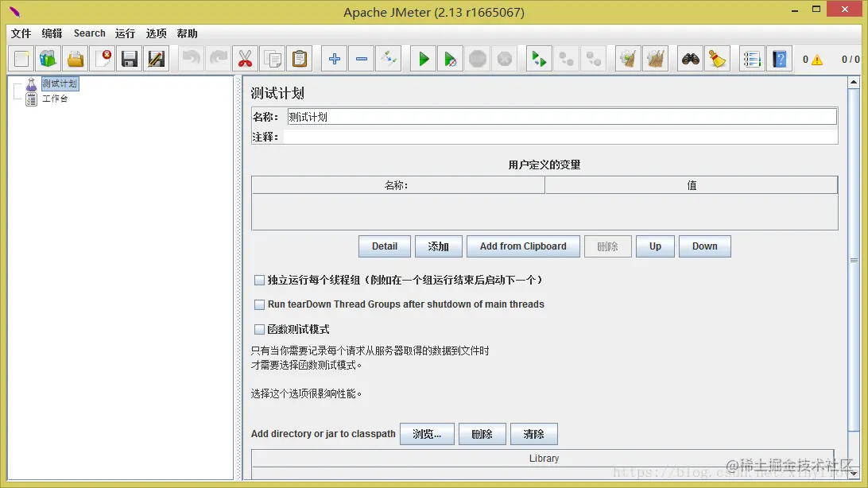Click the 名称 column header

(x=398, y=185)
